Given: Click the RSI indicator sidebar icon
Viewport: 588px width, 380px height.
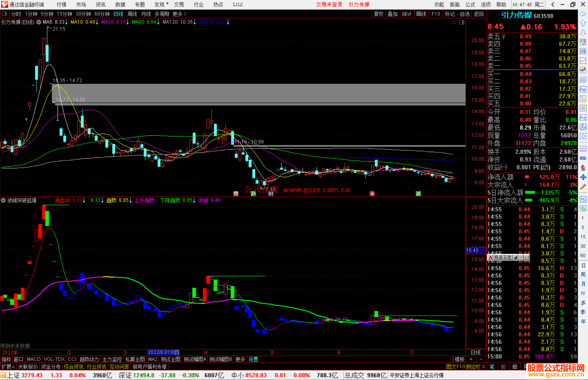Looking at the screenshot, I should (583, 158).
